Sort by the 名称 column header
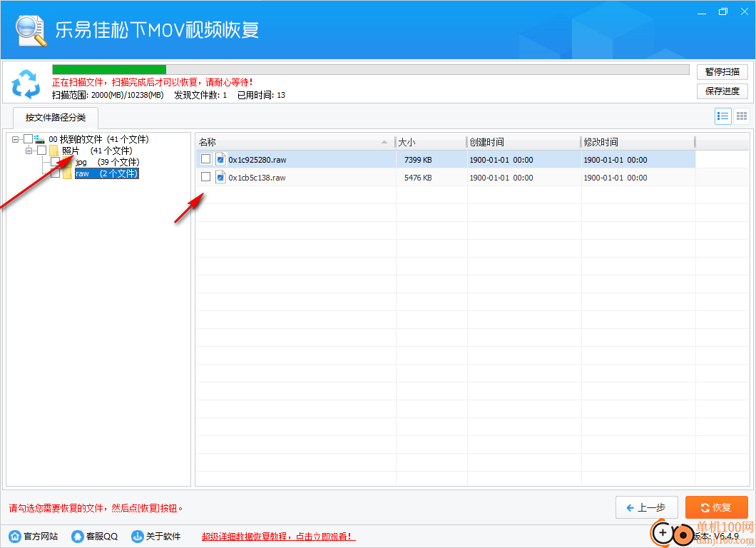The image size is (756, 548). [x=295, y=142]
